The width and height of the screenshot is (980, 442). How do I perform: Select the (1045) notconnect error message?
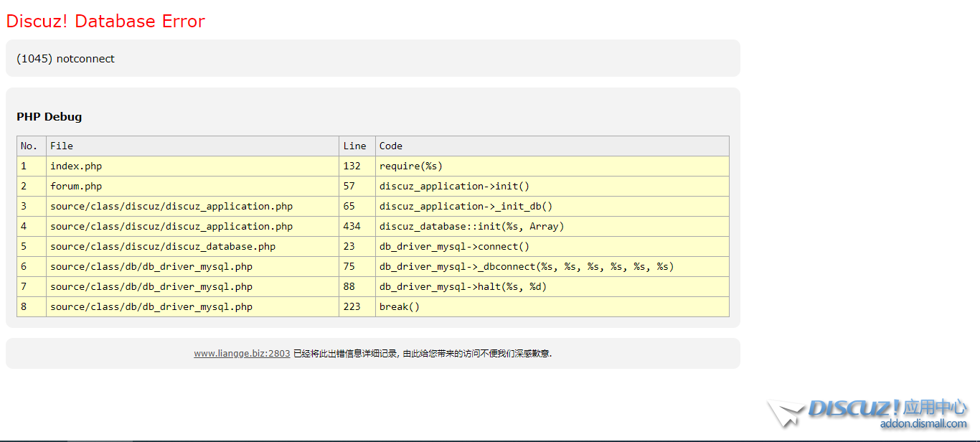point(65,59)
